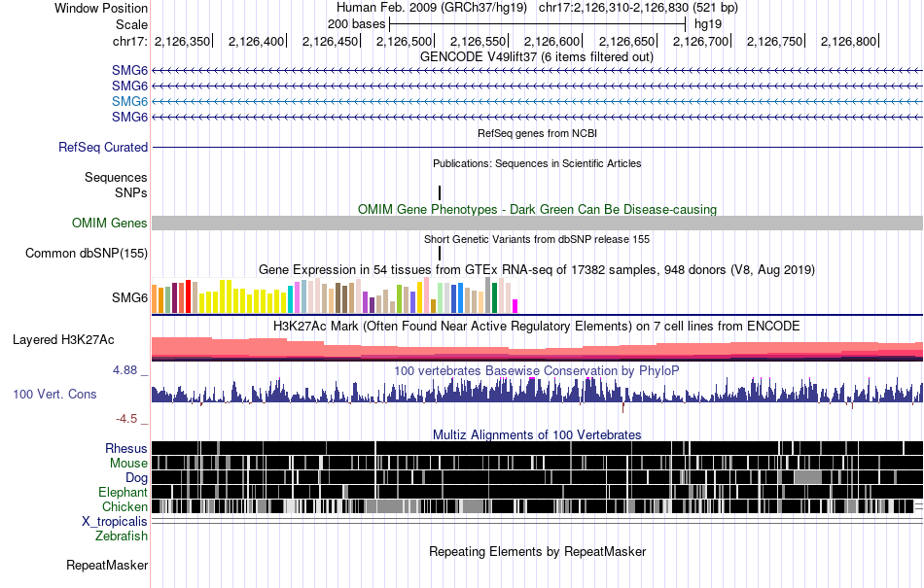924x588 pixels.
Task: Open the RepeatMasker track label
Action: [107, 565]
